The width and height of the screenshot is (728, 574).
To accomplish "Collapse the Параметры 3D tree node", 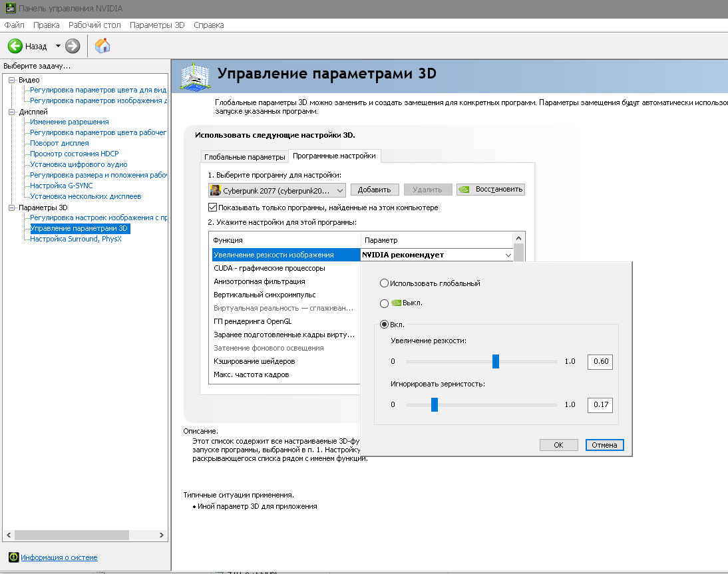I will click(x=12, y=208).
